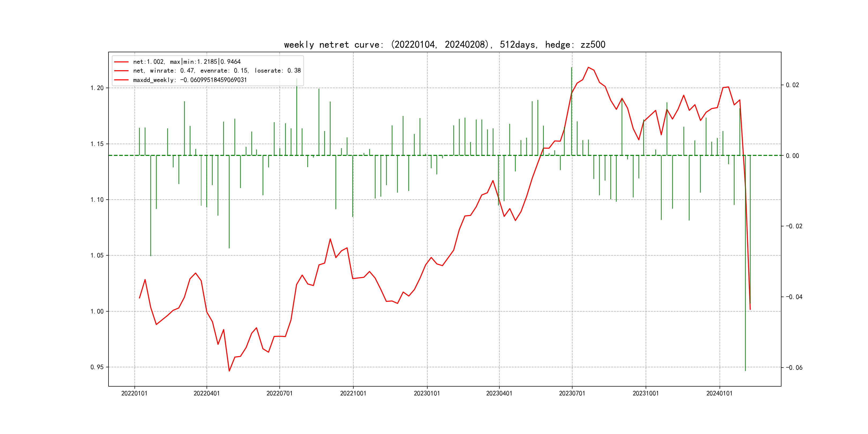Select the 20230101 x-axis date label

click(x=427, y=394)
